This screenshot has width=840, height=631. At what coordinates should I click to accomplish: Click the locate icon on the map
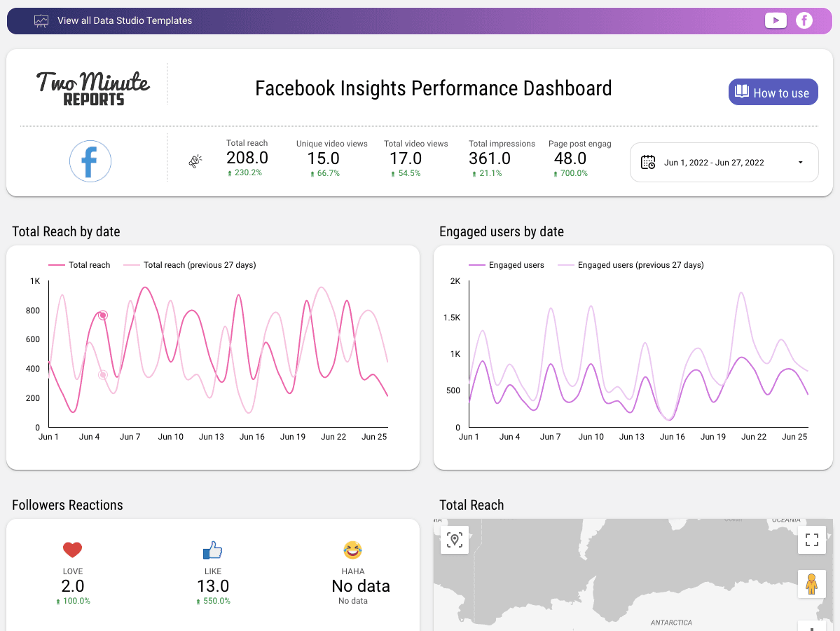[x=454, y=540]
